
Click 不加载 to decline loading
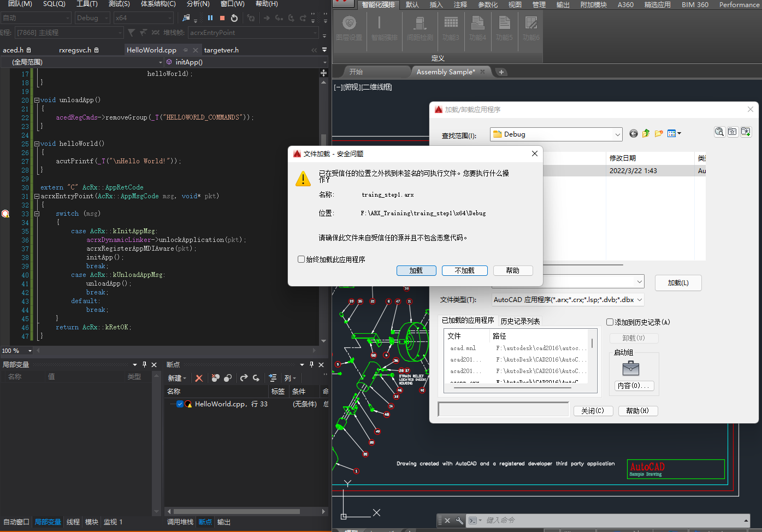tap(464, 270)
